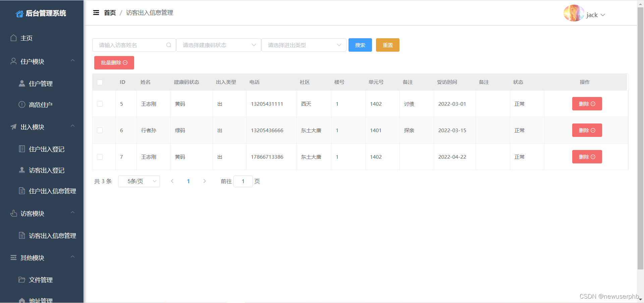
Task: Click jack's user avatar image
Action: 574,13
